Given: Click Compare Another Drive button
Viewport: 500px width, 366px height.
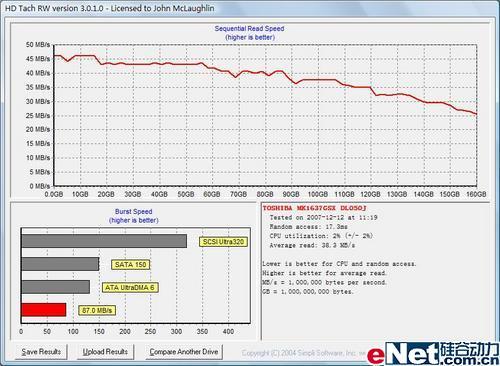Looking at the screenshot, I should click(184, 352).
